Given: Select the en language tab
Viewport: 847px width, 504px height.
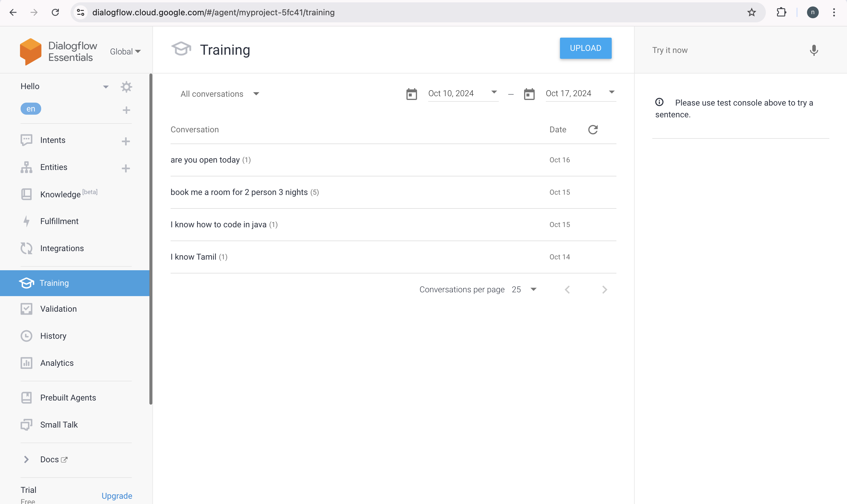Looking at the screenshot, I should point(31,108).
